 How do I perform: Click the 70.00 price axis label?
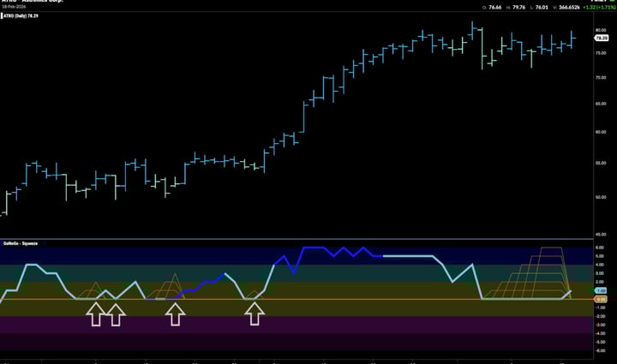tap(601, 78)
